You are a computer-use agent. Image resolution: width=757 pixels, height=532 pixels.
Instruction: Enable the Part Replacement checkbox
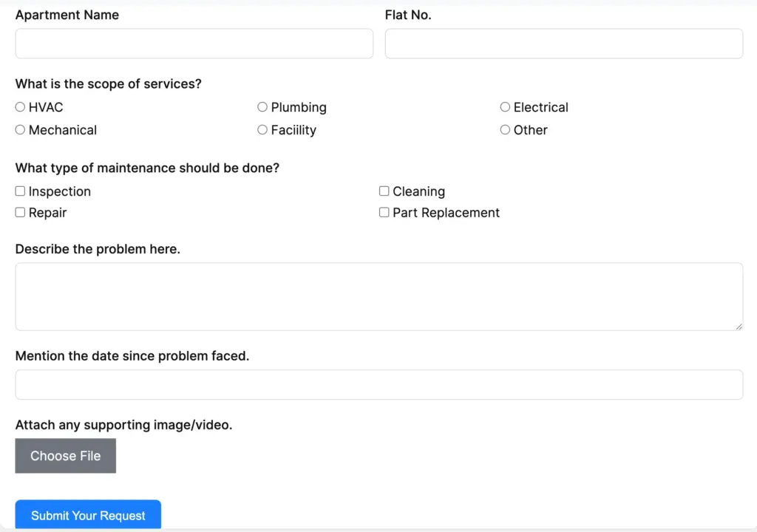tap(384, 212)
